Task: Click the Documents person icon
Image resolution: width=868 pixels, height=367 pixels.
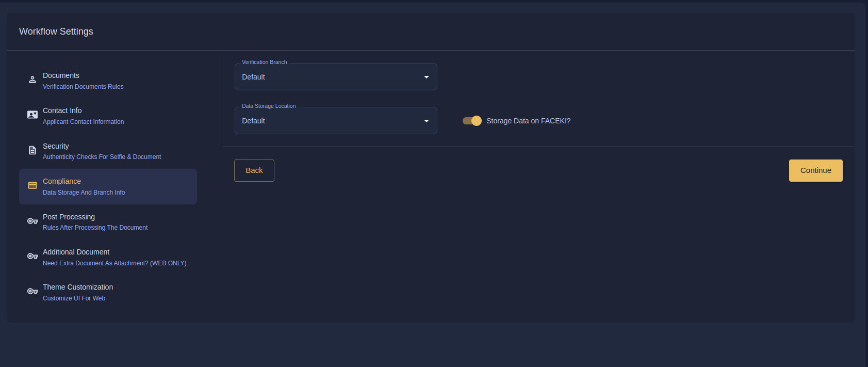Action: [x=32, y=79]
